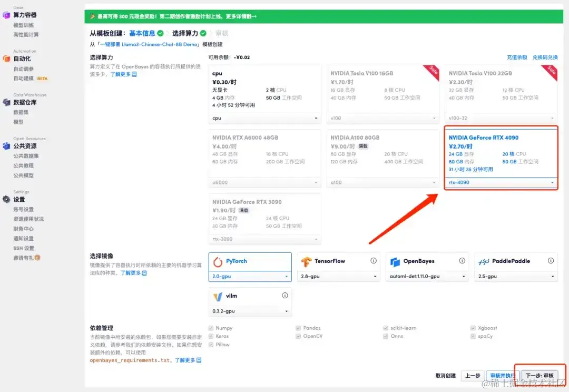Open 高性能计算 in the sidebar
569x392 pixels.
[x=26, y=34]
